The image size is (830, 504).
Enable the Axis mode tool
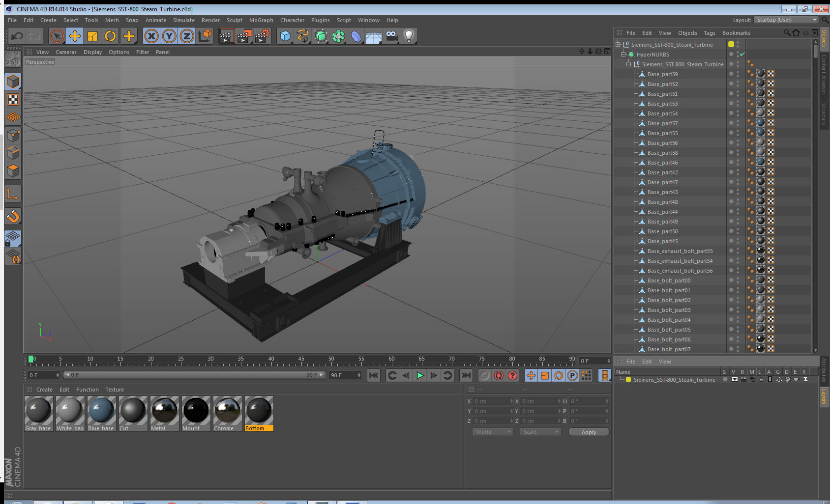click(x=13, y=194)
